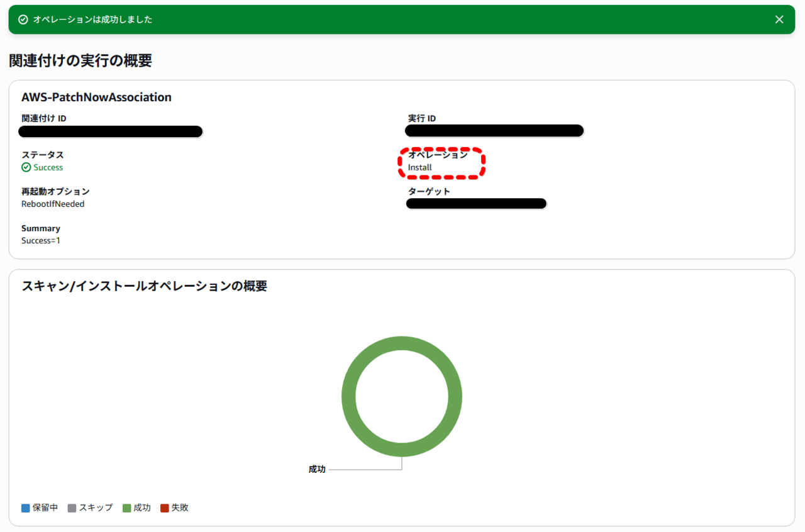Click the gray スキップ legend swatch

pyautogui.click(x=72, y=508)
